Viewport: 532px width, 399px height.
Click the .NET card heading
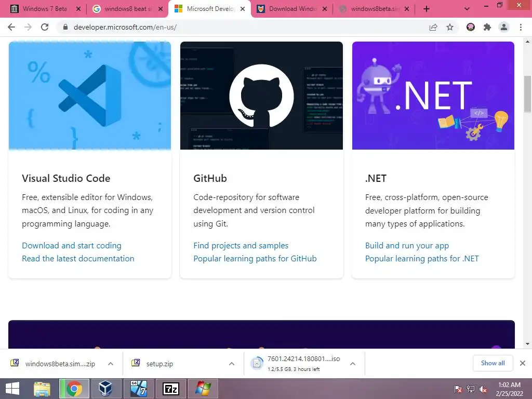pos(376,178)
